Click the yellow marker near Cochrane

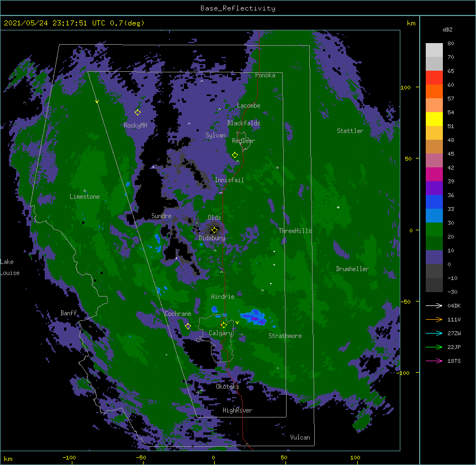pos(188,326)
